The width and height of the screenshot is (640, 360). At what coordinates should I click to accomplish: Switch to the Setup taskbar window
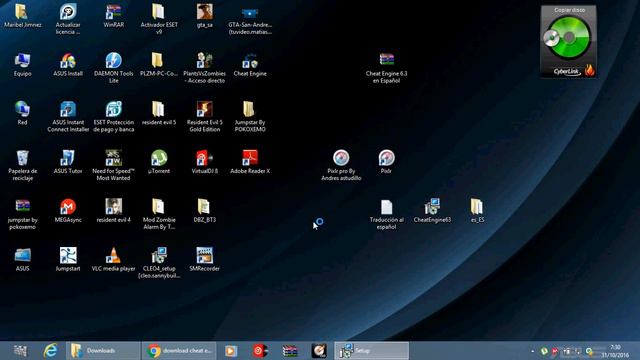coord(371,351)
